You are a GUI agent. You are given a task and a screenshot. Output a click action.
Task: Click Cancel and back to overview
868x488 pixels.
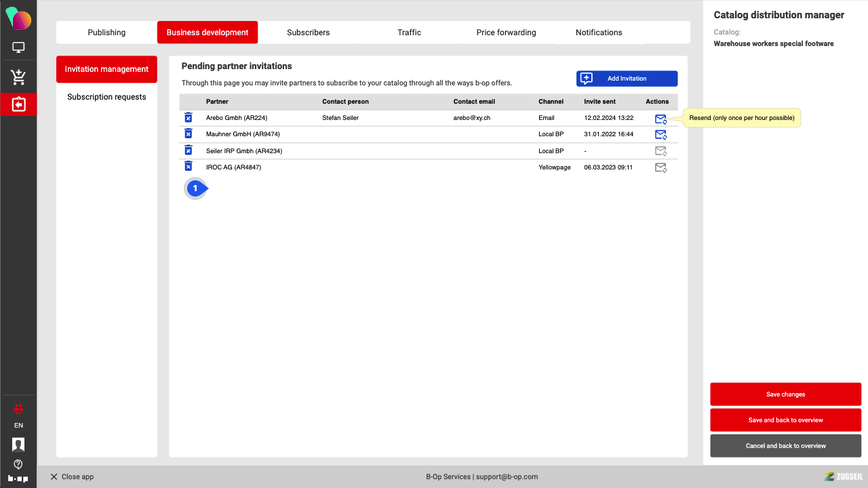point(785,446)
